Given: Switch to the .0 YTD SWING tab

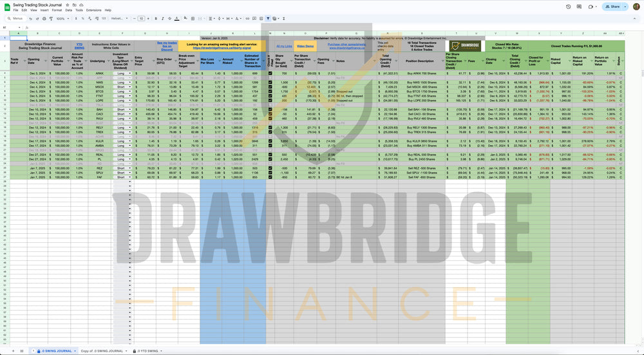Looking at the screenshot, I should (x=147, y=351).
